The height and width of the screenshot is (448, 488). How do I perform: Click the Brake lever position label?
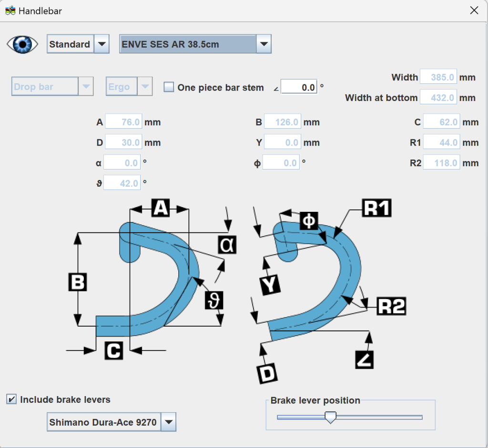coord(315,400)
